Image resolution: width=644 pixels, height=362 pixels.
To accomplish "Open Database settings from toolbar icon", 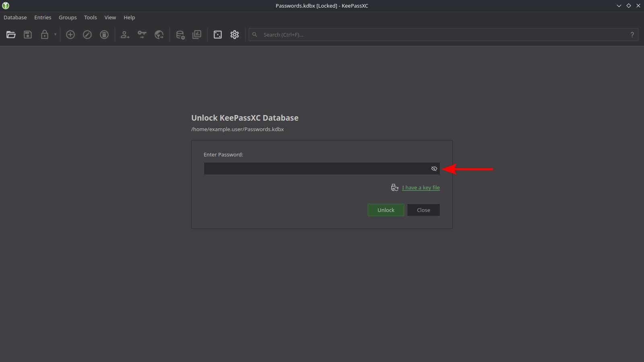I will tap(180, 35).
